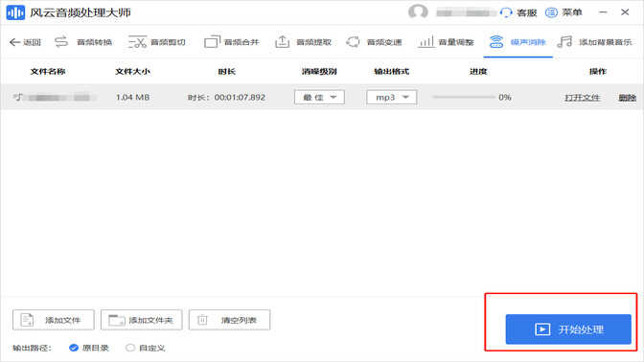644x362 pixels.
Task: Click the 风云音频处理大师 app logo icon
Action: tap(15, 12)
